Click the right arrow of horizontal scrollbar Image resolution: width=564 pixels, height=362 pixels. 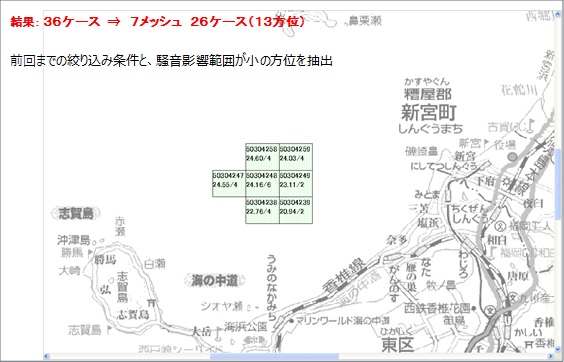[x=551, y=356]
